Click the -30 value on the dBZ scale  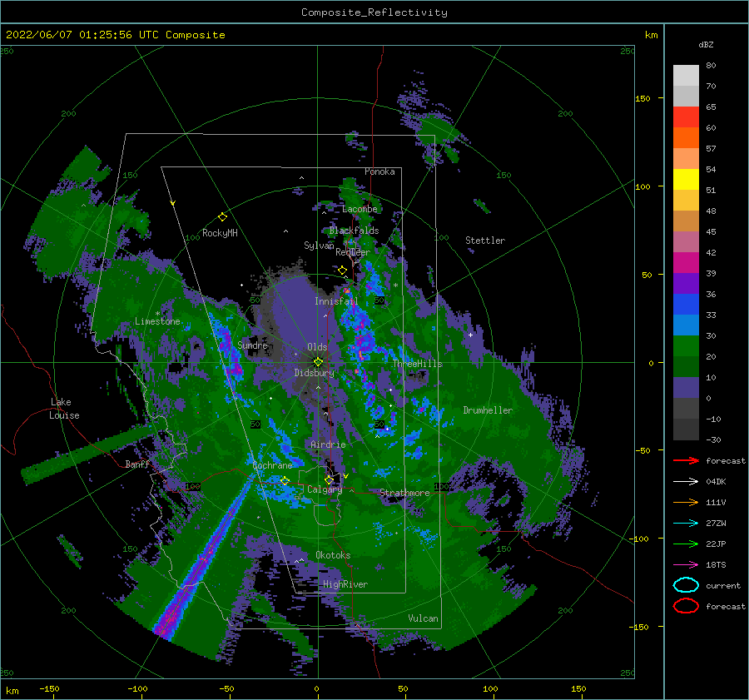click(x=713, y=440)
